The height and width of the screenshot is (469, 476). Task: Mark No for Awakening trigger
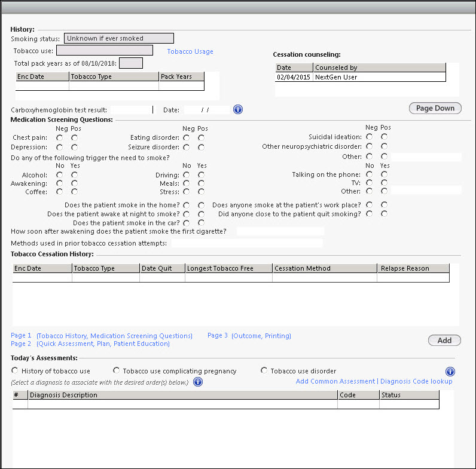point(60,183)
